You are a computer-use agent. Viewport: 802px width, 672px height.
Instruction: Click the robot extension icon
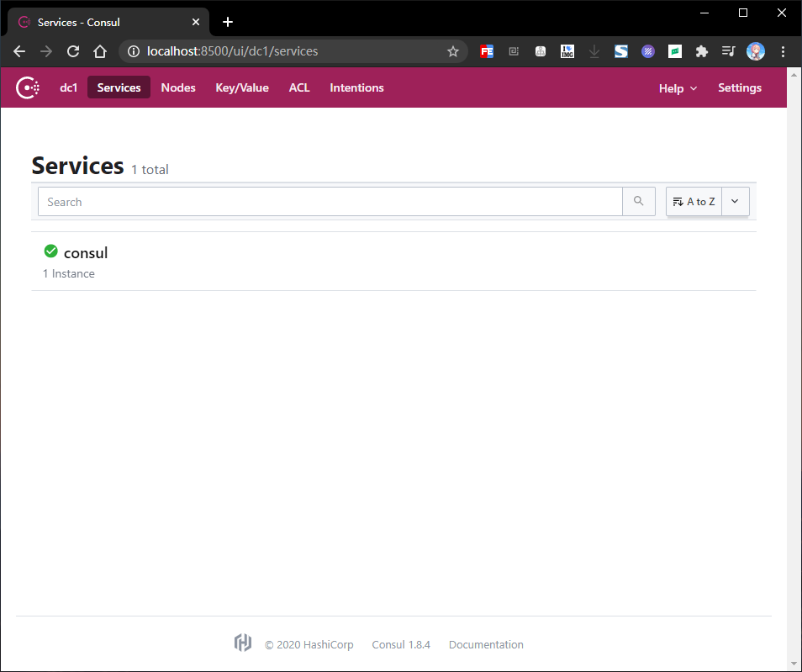[x=541, y=51]
